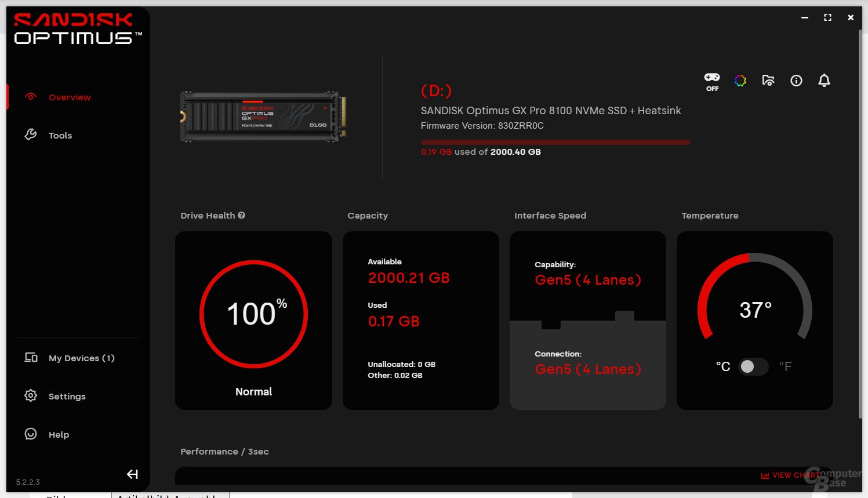
Task: Click the VIEW CHART link
Action: (790, 475)
